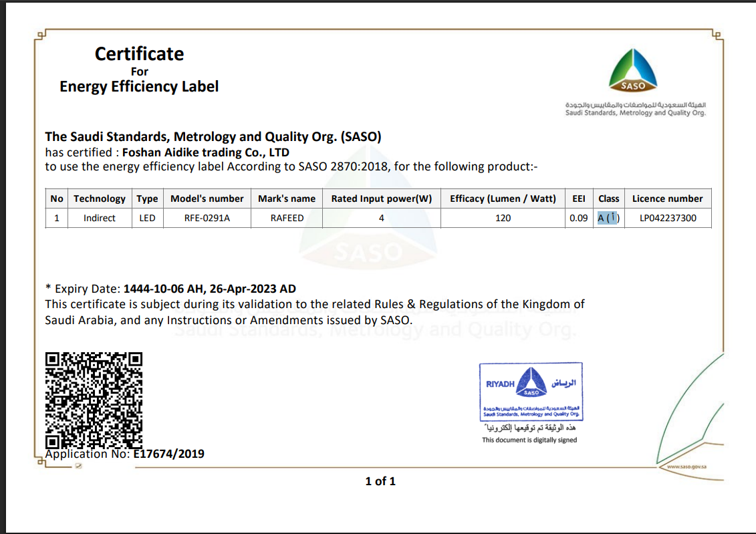Click the SASO logo at top right

[x=633, y=70]
